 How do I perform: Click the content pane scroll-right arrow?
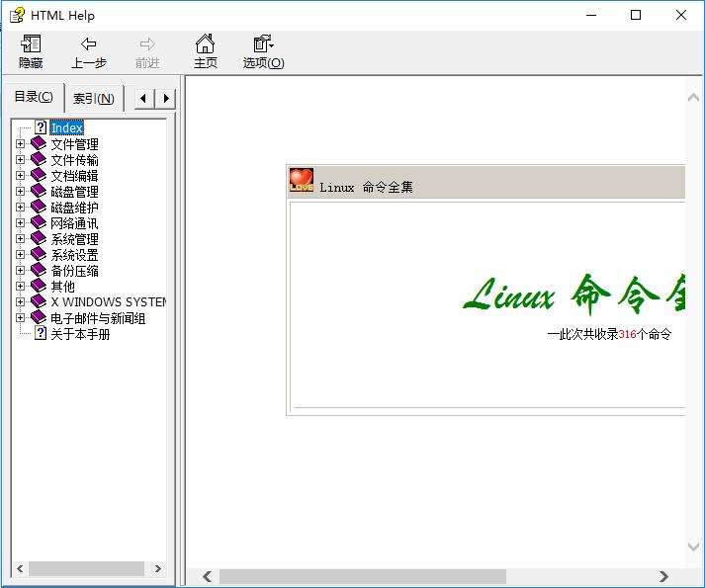click(663, 576)
